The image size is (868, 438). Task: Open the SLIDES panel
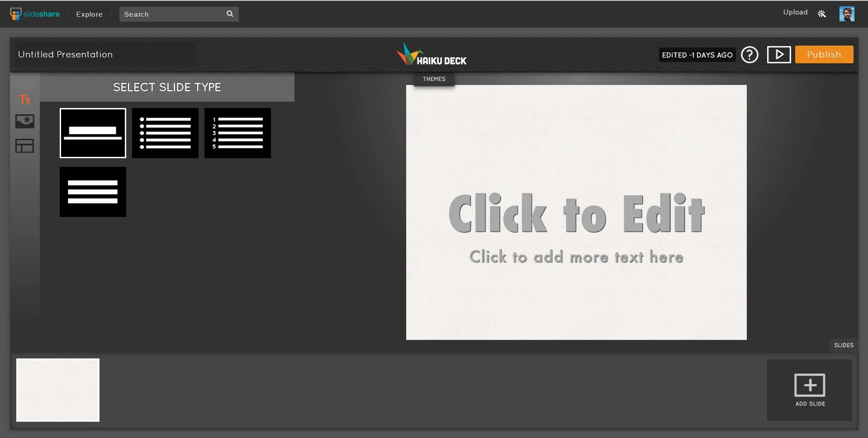click(843, 345)
